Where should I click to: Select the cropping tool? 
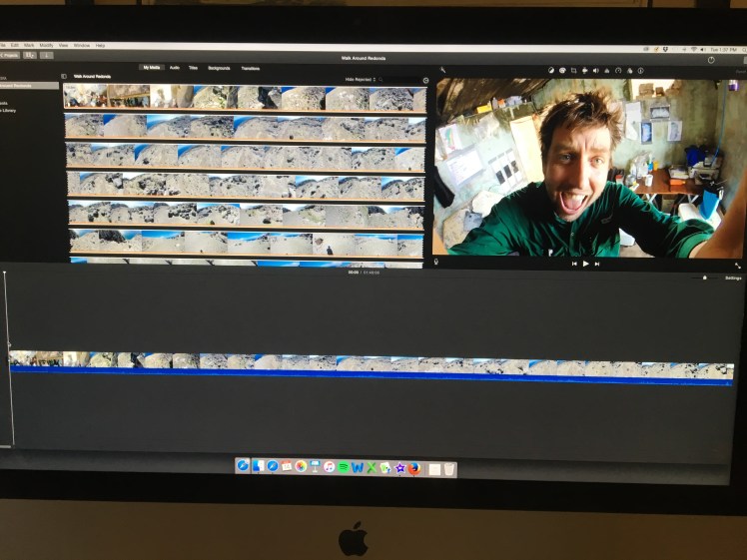(574, 70)
